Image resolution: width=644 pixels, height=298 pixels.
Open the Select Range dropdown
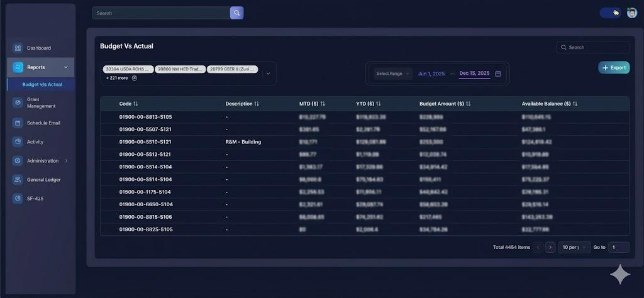[393, 74]
